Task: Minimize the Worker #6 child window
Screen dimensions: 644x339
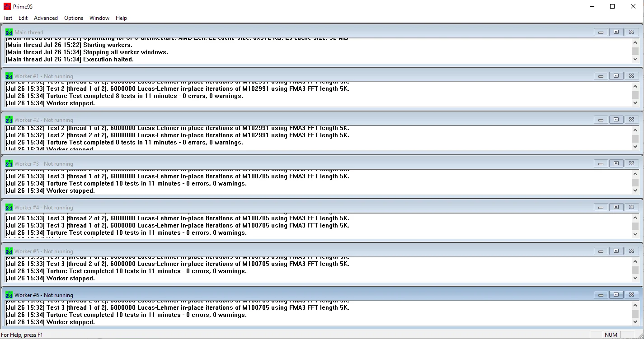Action: click(x=601, y=295)
